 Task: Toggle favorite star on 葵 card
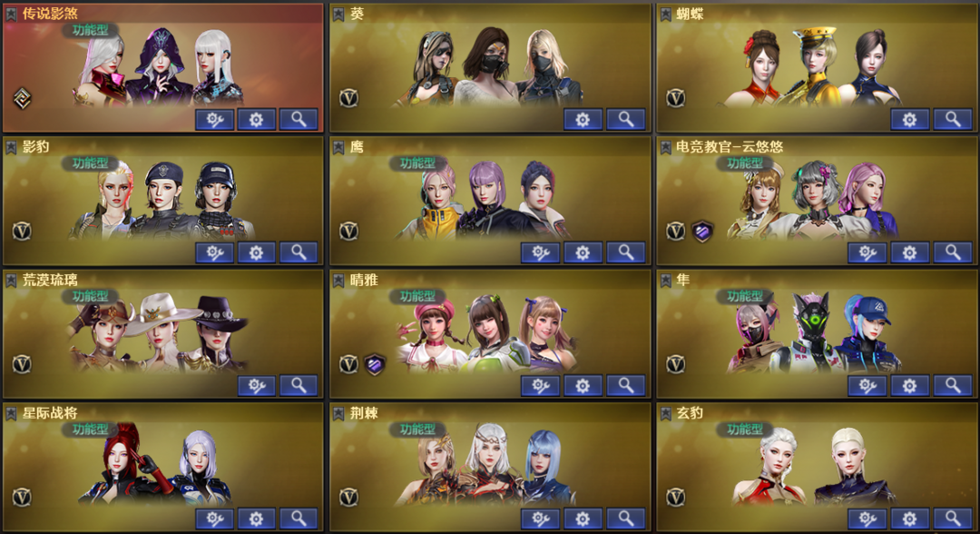tap(338, 14)
